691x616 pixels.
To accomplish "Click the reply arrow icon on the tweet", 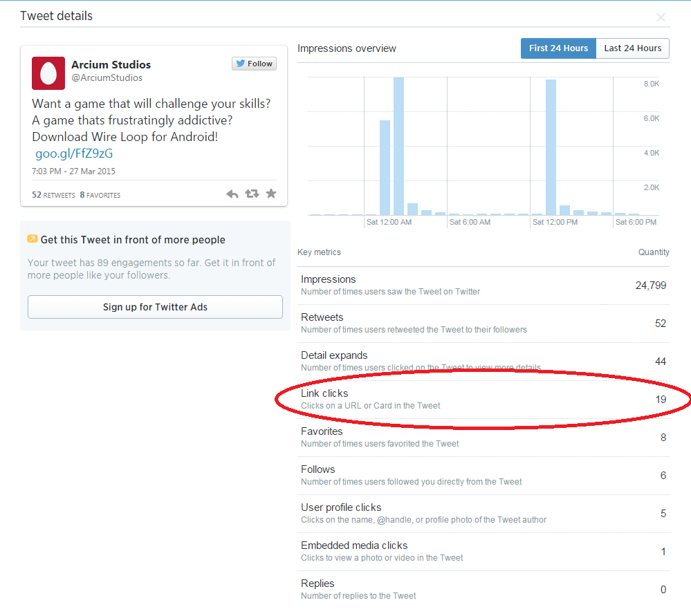I will click(x=232, y=194).
